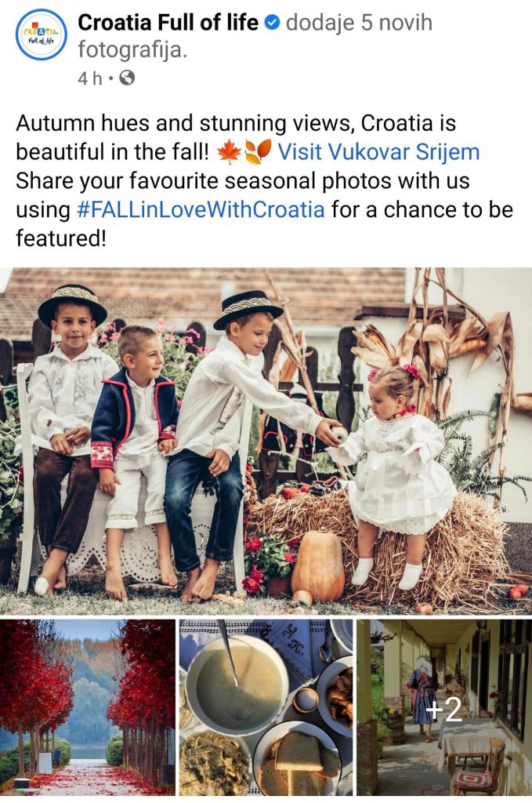Tap the #FALLinLoveWithCroatia hashtag

click(201, 209)
